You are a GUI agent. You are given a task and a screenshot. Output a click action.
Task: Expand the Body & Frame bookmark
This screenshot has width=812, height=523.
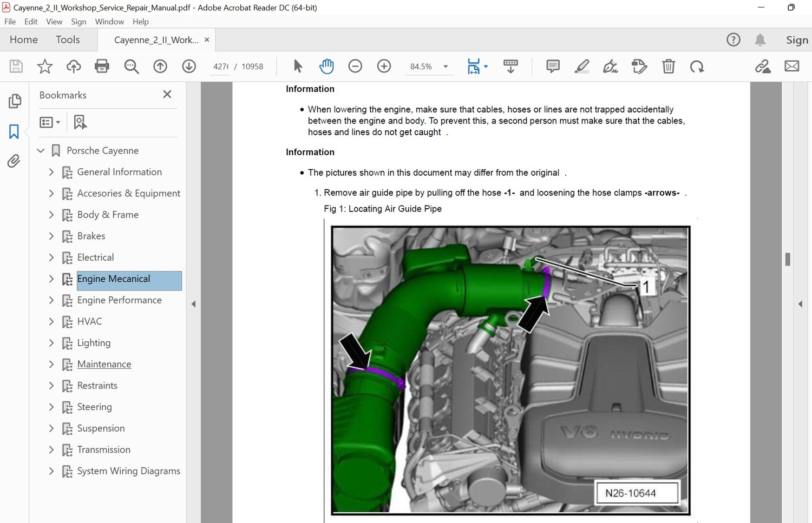coord(51,215)
